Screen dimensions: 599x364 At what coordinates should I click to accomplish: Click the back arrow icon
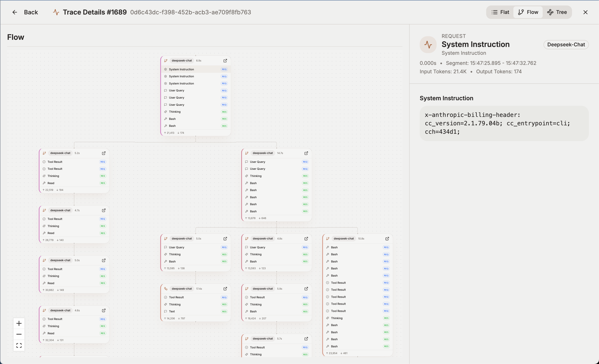(15, 12)
